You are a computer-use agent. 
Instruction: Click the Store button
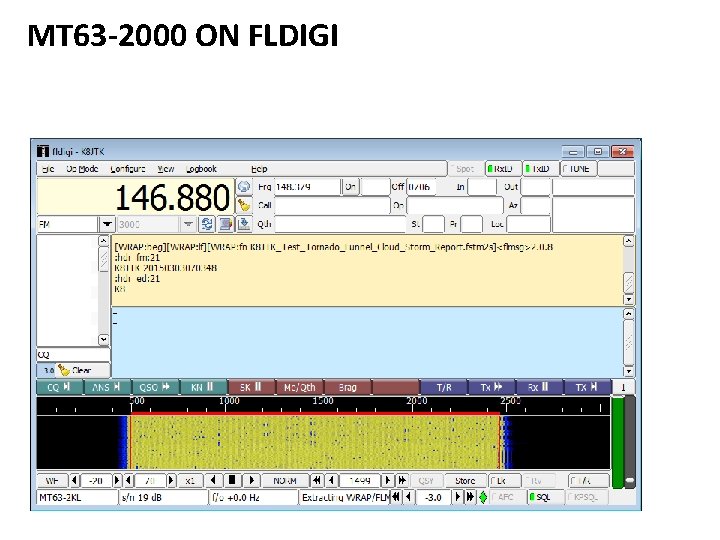(465, 480)
